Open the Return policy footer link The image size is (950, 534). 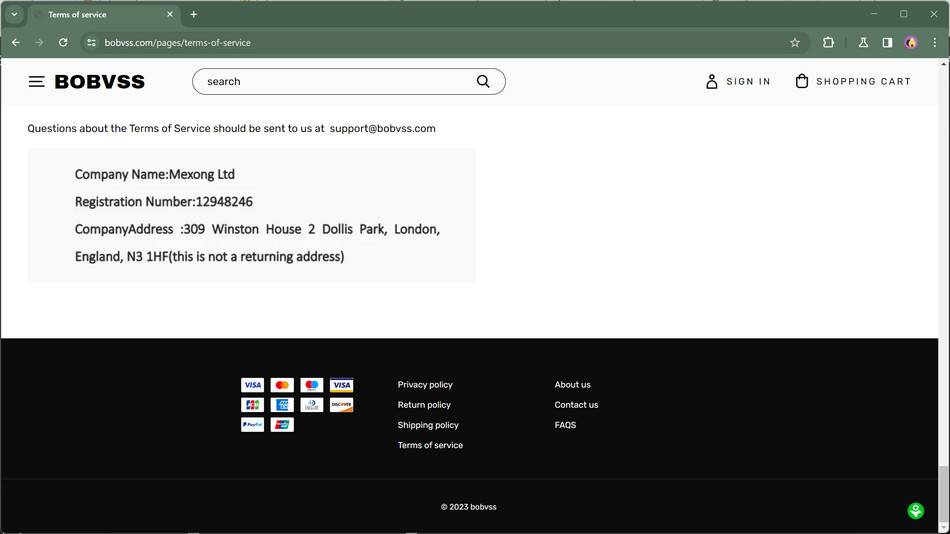pyautogui.click(x=424, y=404)
